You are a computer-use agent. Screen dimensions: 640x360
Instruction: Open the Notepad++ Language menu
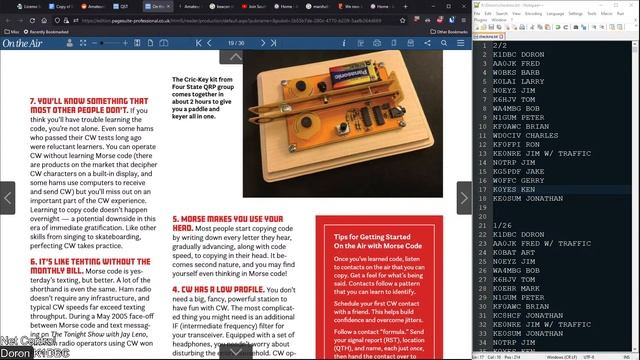(555, 13)
